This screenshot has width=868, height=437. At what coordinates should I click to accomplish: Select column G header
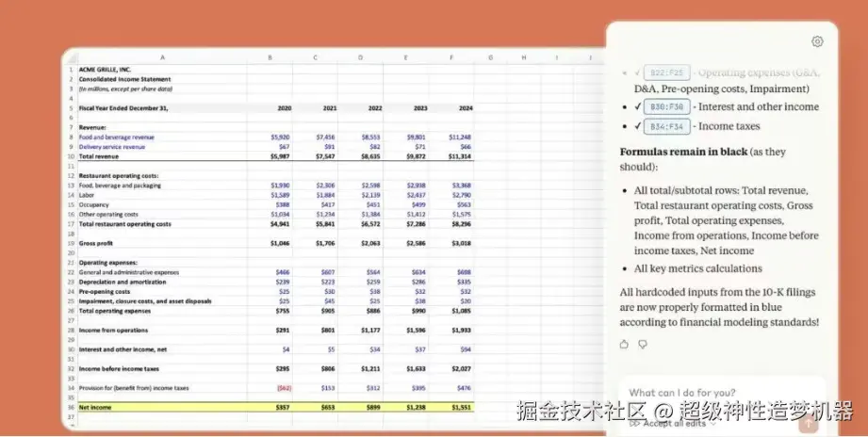click(490, 57)
